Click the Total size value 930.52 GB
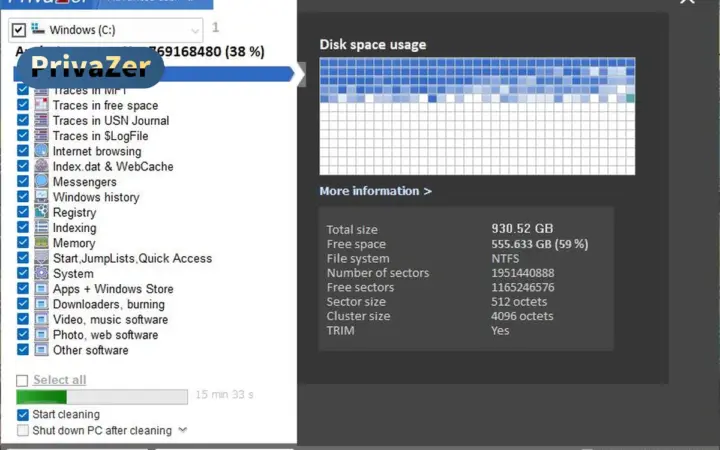This screenshot has width=720, height=450. [x=523, y=229]
